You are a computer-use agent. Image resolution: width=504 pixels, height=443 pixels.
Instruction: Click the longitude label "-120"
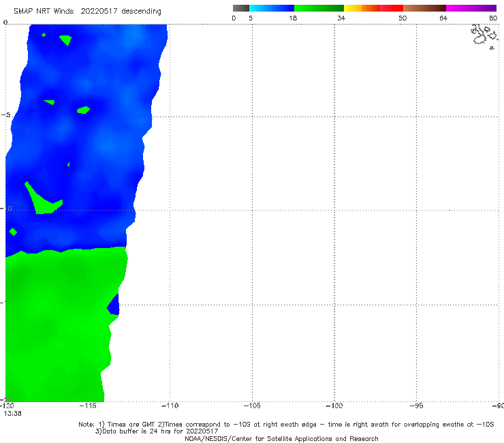pyautogui.click(x=7, y=406)
